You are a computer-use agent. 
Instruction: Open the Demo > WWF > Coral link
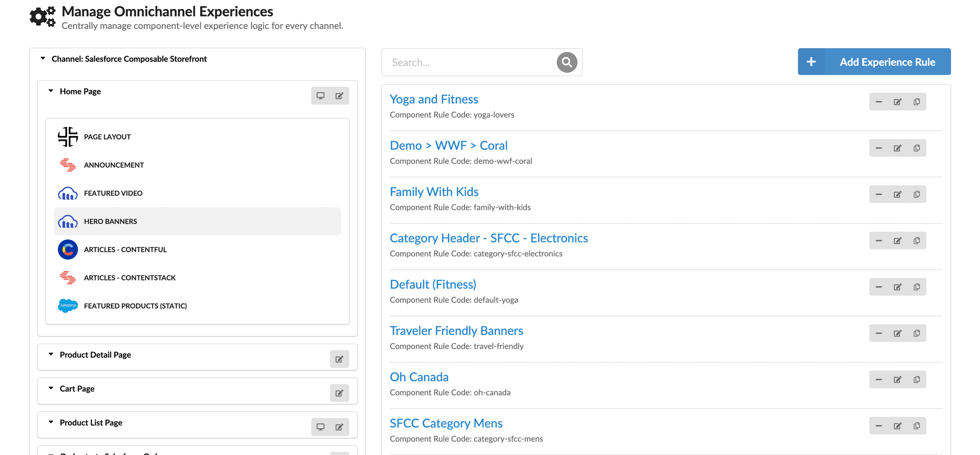tap(449, 145)
